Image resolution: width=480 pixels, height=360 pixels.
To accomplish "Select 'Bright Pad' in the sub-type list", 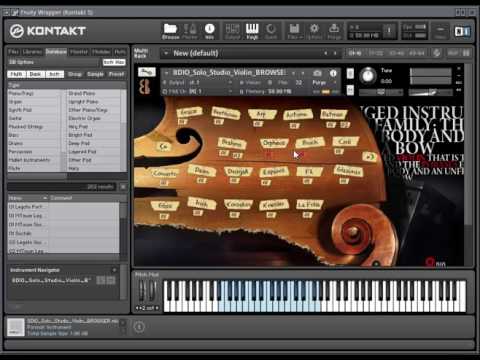I will click(94, 135).
